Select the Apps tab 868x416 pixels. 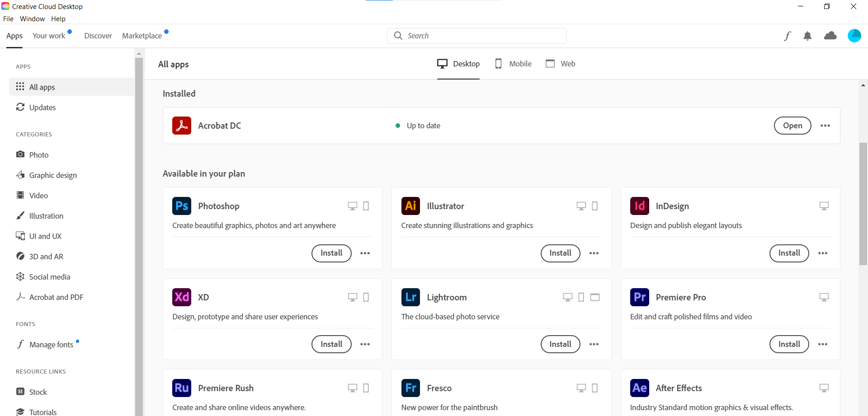coord(14,36)
